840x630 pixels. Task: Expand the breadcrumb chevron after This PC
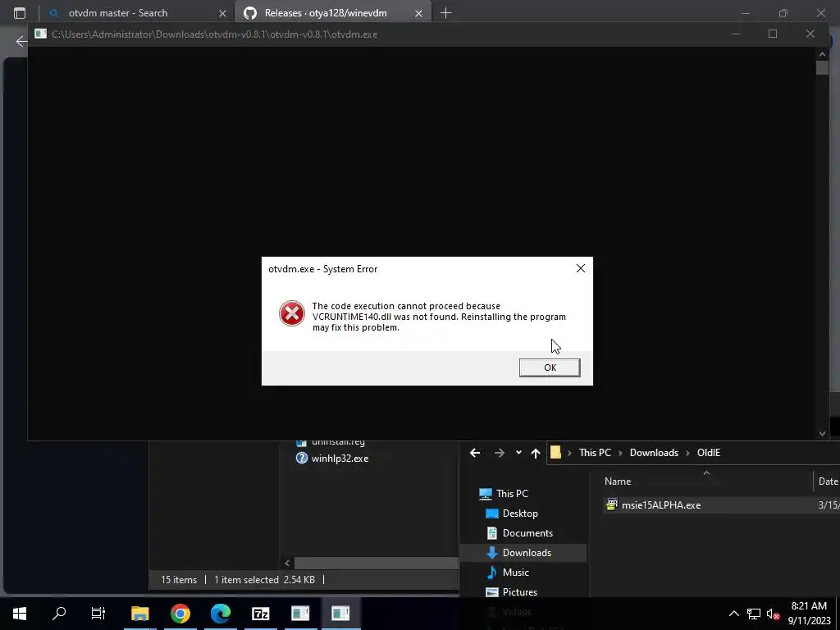tap(620, 453)
